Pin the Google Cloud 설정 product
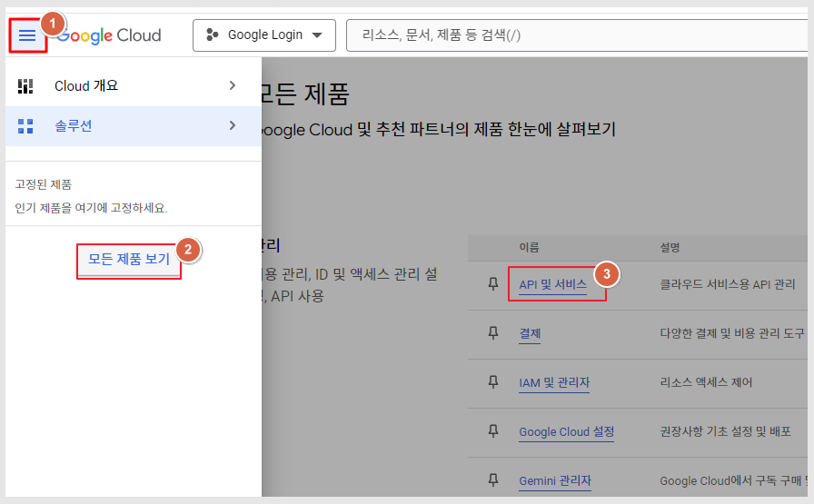This screenshot has width=814, height=504. (493, 430)
